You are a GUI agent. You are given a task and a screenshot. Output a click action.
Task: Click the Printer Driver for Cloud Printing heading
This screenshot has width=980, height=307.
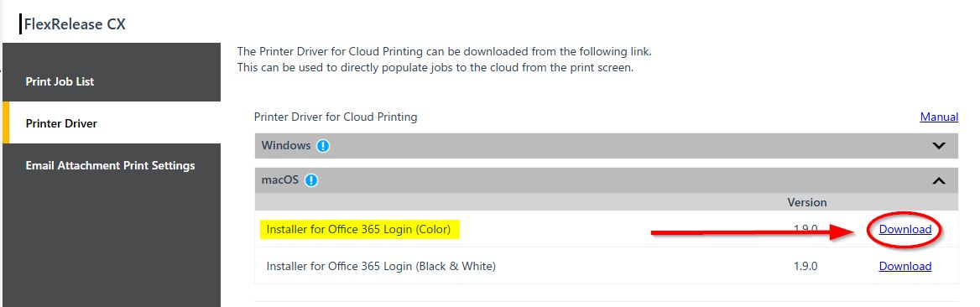(x=336, y=117)
